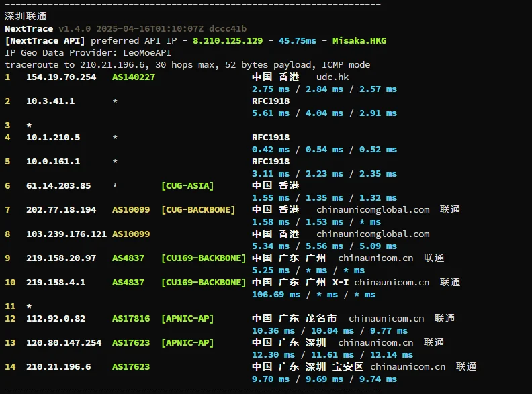Click hop 4 IP 10.1.210.5

[53, 138]
